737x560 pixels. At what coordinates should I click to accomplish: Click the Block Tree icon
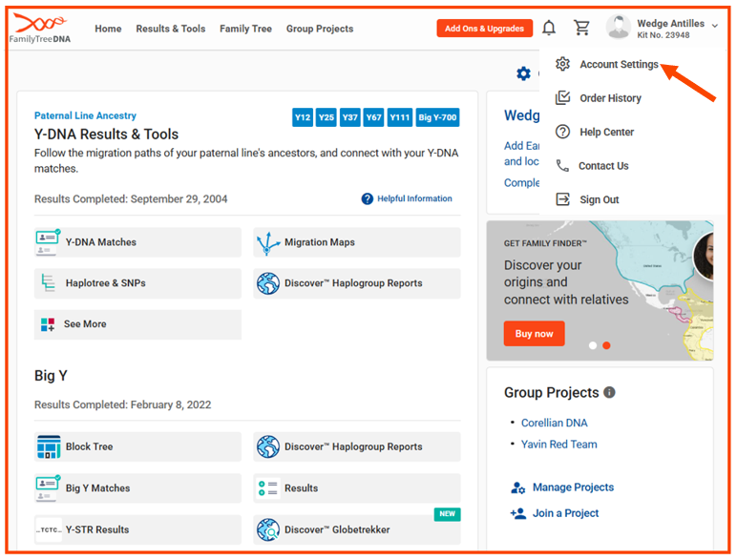pos(49,446)
